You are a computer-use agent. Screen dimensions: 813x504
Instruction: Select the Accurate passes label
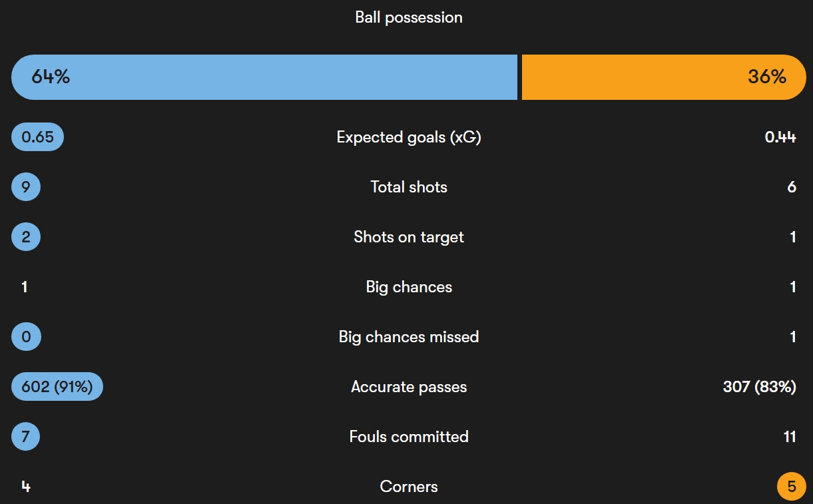coord(409,387)
